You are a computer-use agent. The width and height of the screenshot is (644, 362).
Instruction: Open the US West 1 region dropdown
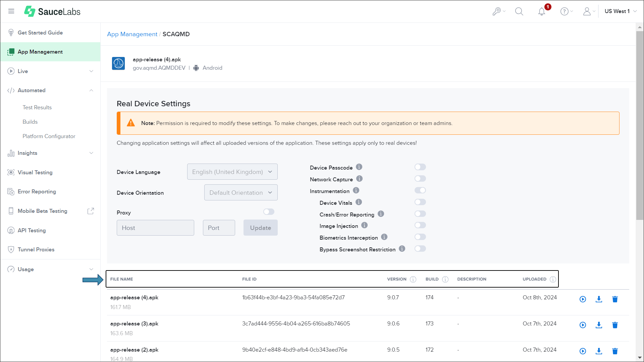621,11
